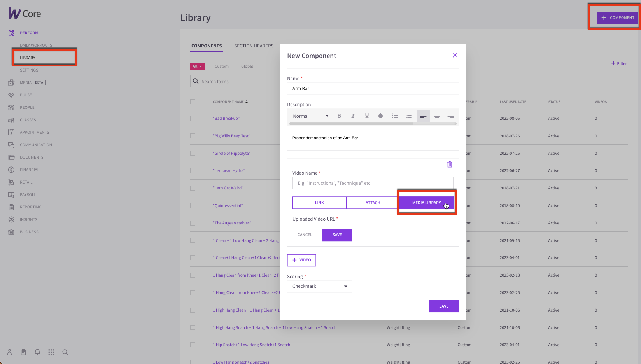Expand the All filter dropdown
Screen dimensions: 641x364
pos(198,66)
